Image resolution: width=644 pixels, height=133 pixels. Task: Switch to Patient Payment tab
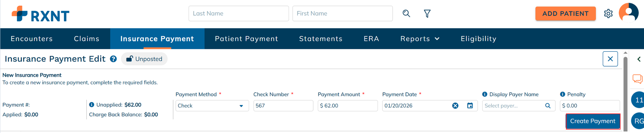247,39
